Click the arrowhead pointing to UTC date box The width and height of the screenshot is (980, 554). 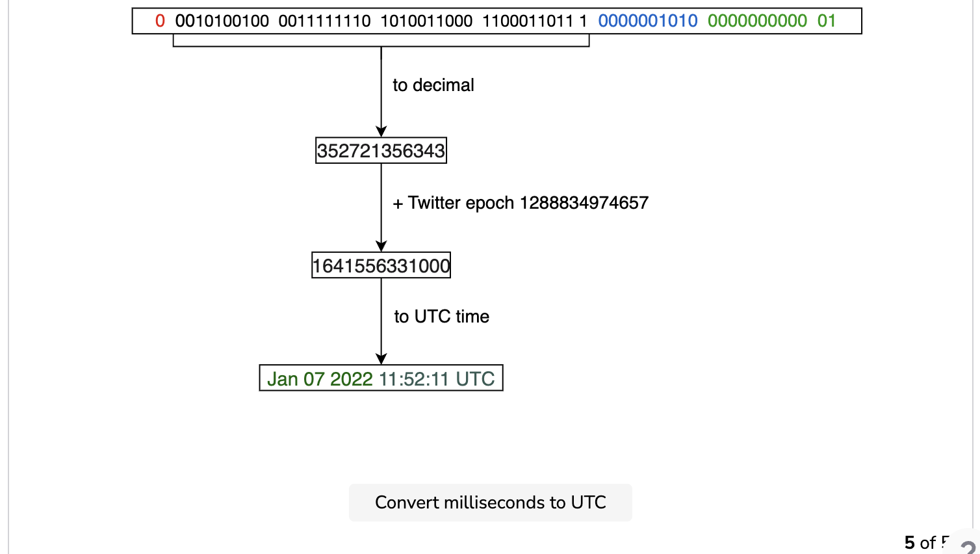381,359
